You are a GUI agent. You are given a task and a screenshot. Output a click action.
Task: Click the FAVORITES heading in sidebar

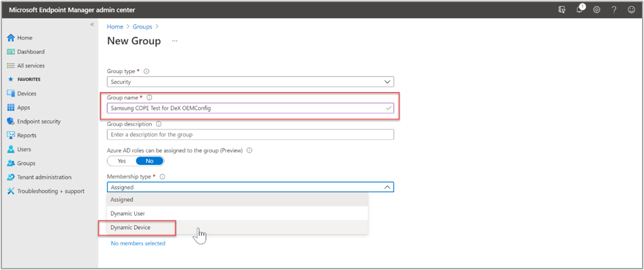point(29,80)
